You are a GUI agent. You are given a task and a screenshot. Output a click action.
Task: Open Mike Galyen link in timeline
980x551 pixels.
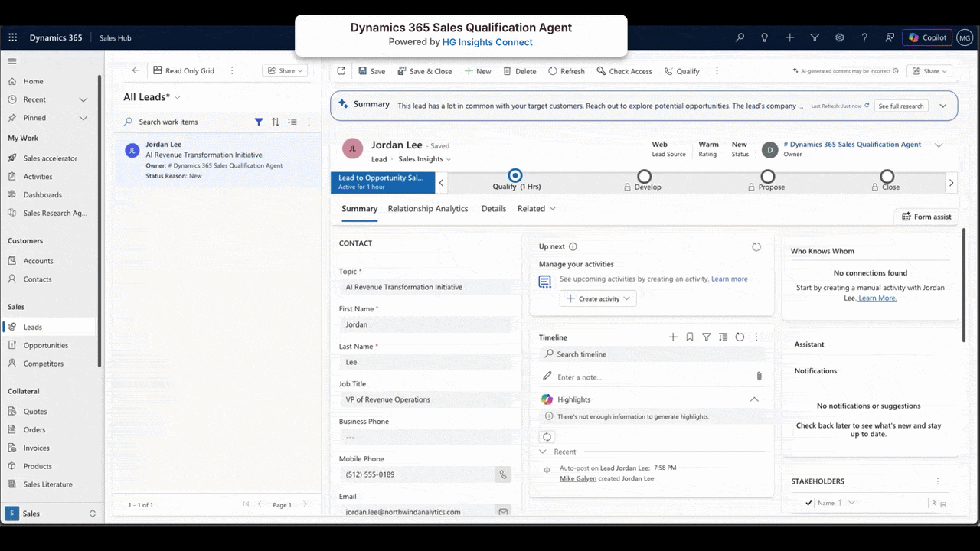(x=578, y=478)
